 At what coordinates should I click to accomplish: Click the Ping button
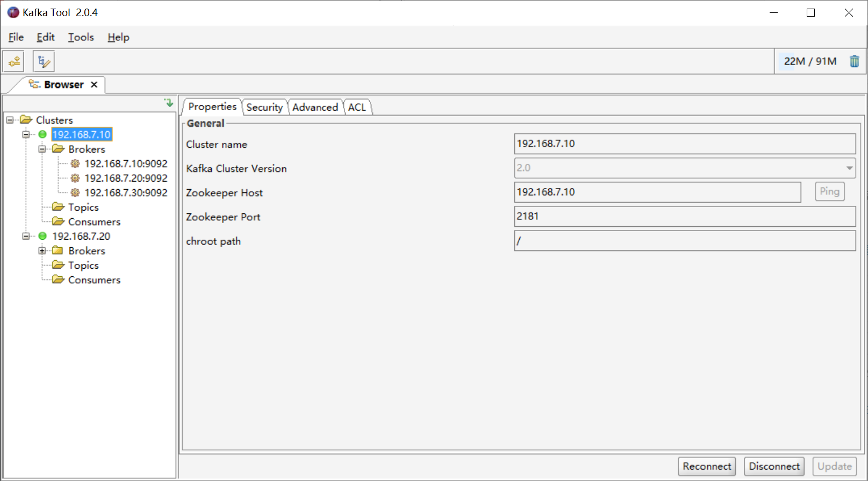(x=829, y=191)
